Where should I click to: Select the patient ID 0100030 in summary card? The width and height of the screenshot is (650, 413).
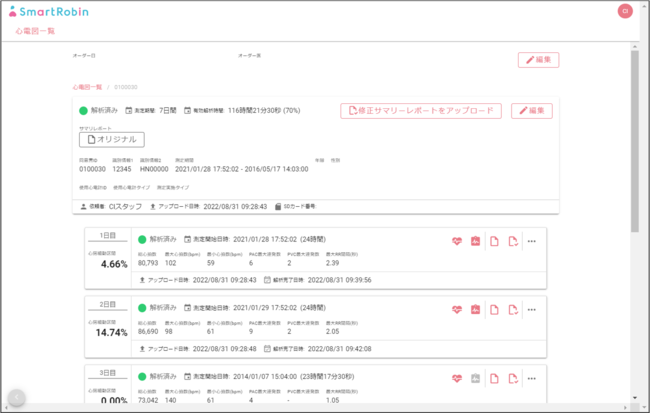tap(92, 169)
